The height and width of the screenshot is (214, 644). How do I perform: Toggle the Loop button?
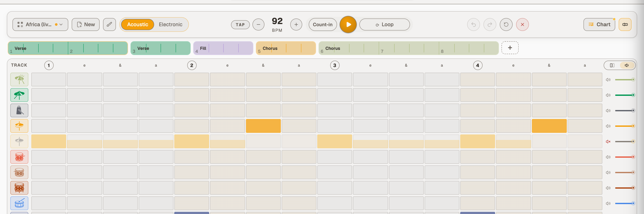tap(384, 24)
